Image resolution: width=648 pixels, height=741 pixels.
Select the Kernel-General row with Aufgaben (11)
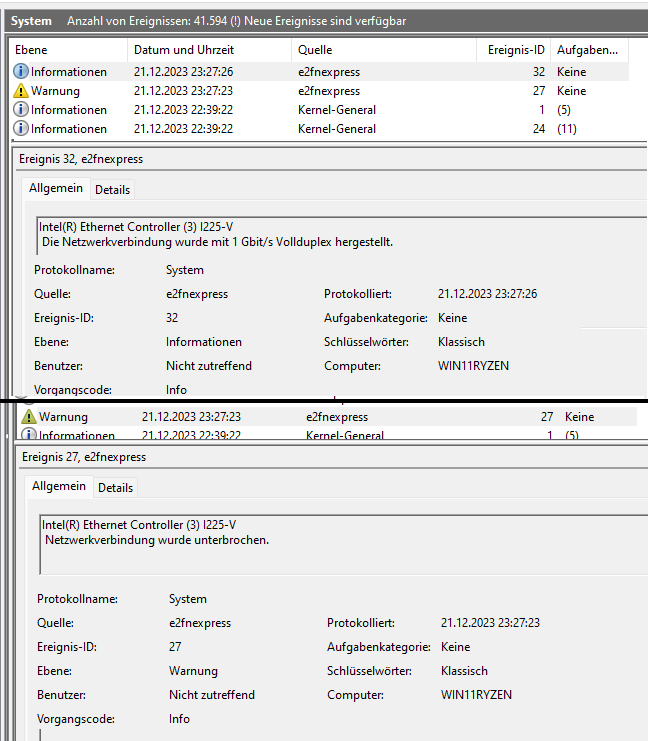tap(320, 129)
